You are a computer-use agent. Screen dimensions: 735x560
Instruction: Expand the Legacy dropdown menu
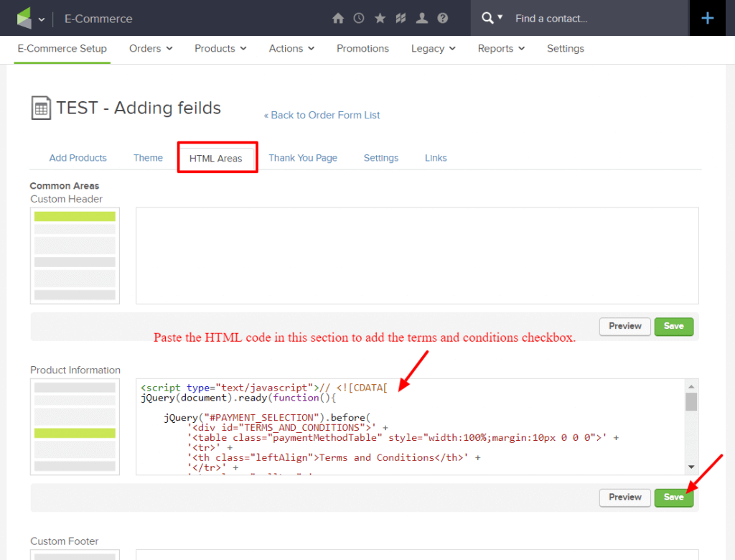click(433, 49)
